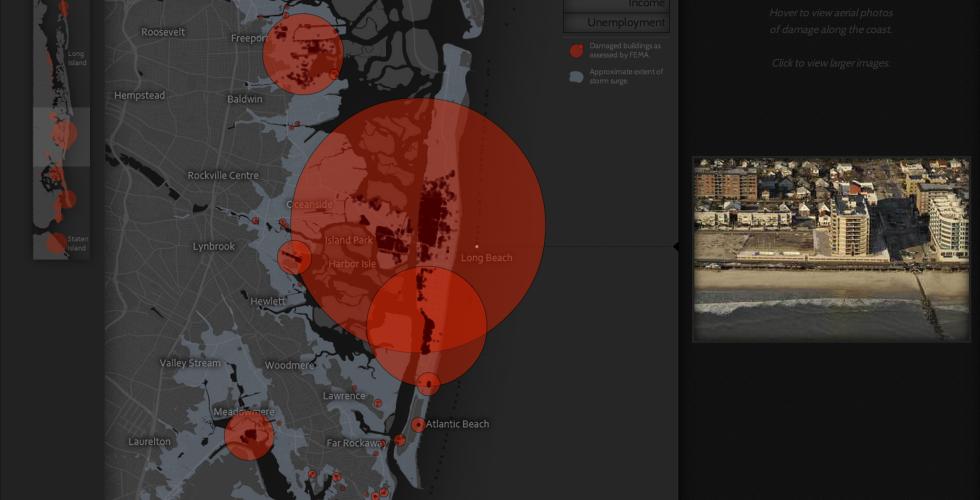980x500 pixels.
Task: Click the Woodmere map label
Action: tap(289, 365)
